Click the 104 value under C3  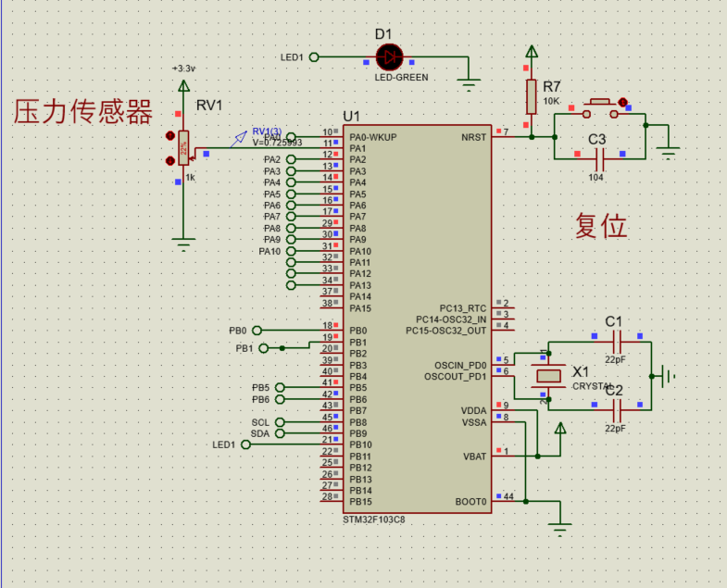pyautogui.click(x=595, y=177)
